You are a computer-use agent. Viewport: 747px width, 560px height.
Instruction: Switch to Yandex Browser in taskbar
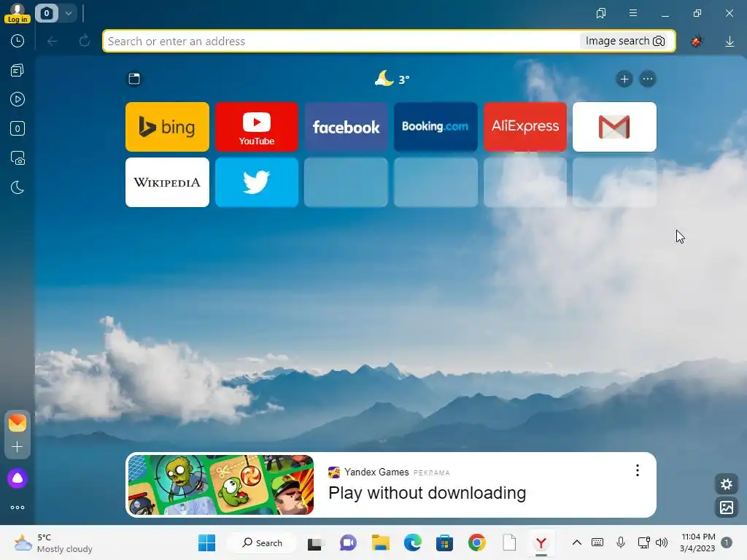pyautogui.click(x=541, y=542)
